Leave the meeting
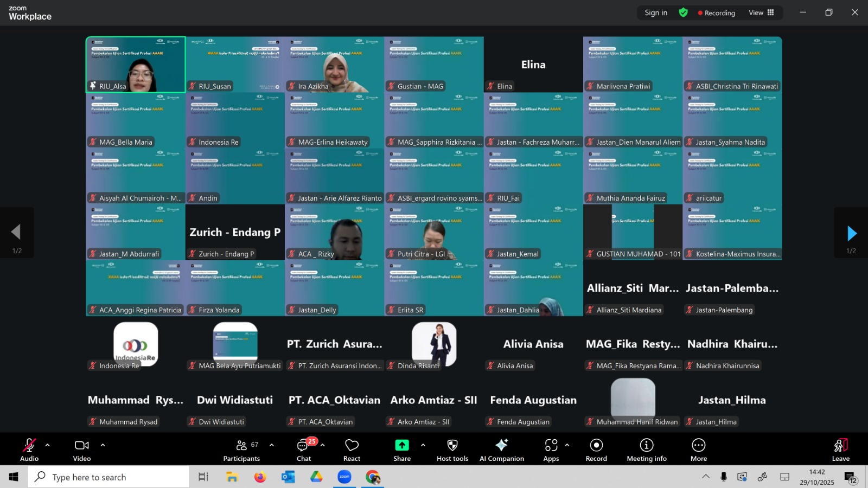 [x=840, y=450]
